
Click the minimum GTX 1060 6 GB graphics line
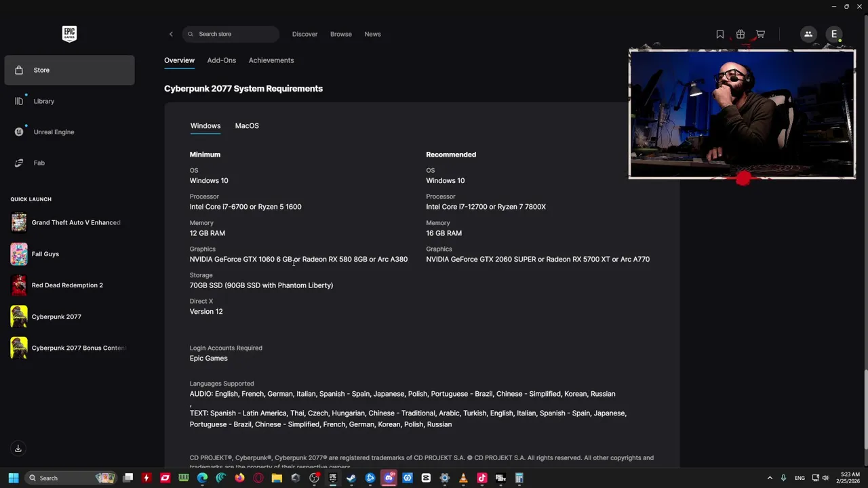(x=299, y=259)
